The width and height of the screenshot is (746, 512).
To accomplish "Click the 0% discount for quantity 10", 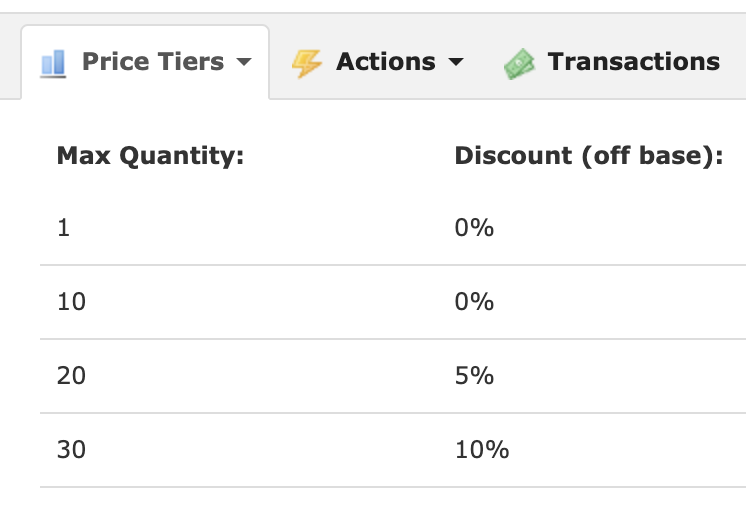I will click(474, 302).
